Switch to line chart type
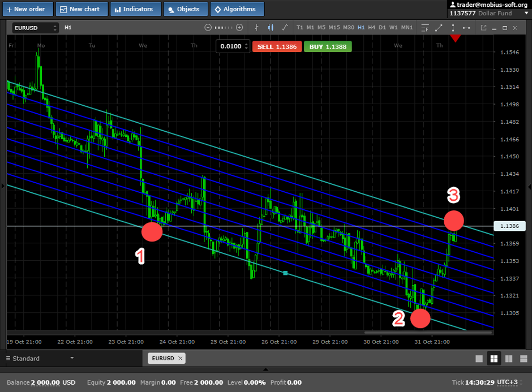The width and height of the screenshot is (532, 392). [285, 28]
